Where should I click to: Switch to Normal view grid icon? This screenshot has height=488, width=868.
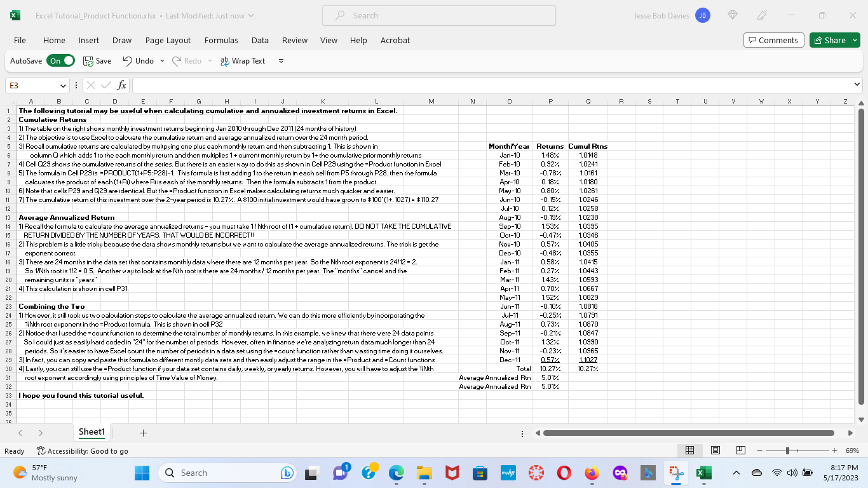coord(689,450)
